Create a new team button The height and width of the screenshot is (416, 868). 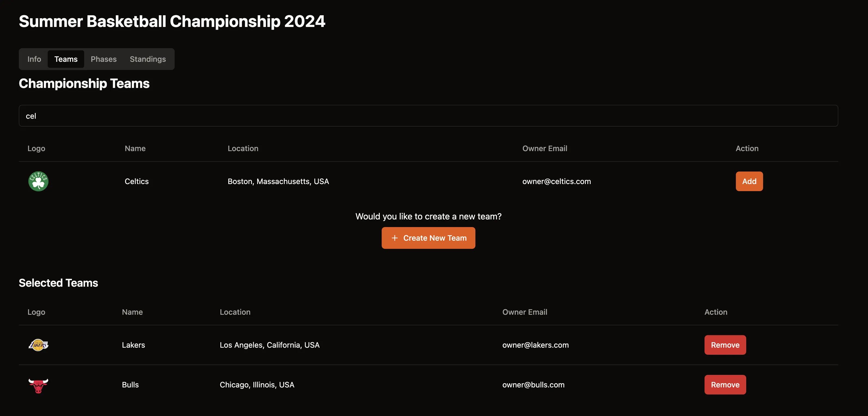tap(428, 238)
